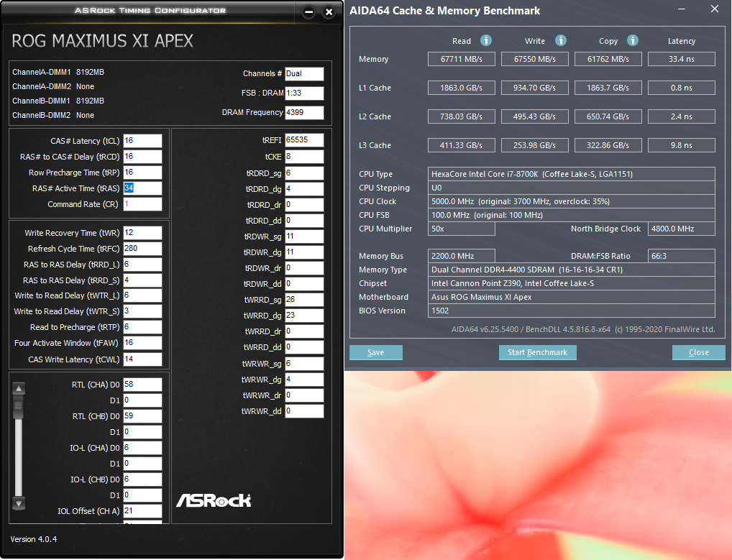Image resolution: width=732 pixels, height=560 pixels.
Task: Click the Memory Write result 67550 MB/s
Action: pos(535,59)
